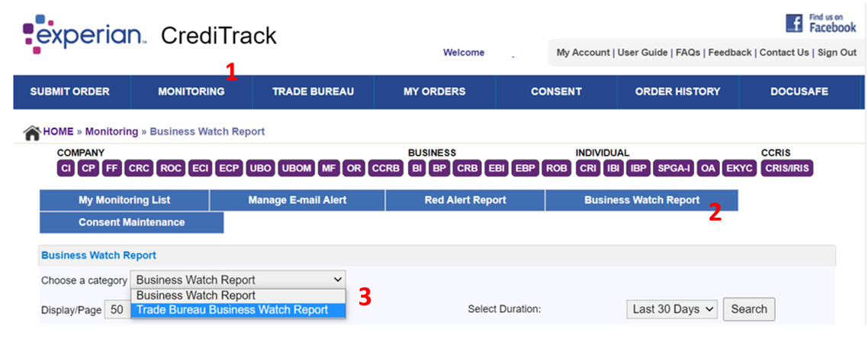The height and width of the screenshot is (342, 868).
Task: Choose Trade Bureau Business Watch Report option
Action: point(232,310)
